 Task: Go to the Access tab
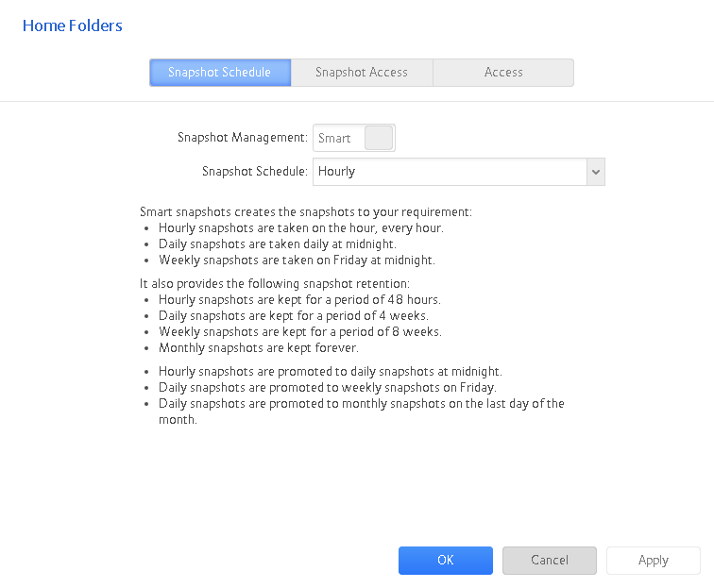point(503,73)
